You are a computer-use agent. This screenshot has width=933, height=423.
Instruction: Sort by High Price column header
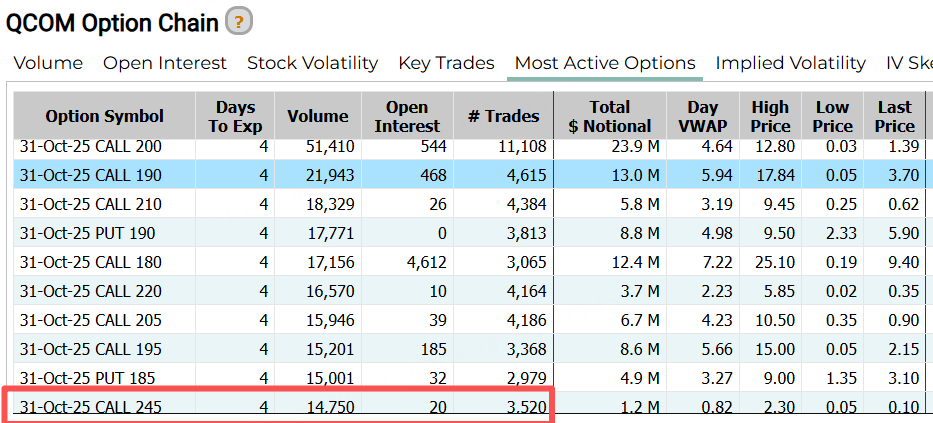tap(770, 116)
